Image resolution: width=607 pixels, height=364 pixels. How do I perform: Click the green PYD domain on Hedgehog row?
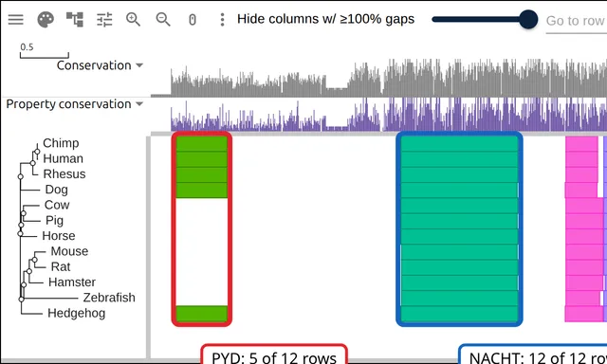pos(202,314)
